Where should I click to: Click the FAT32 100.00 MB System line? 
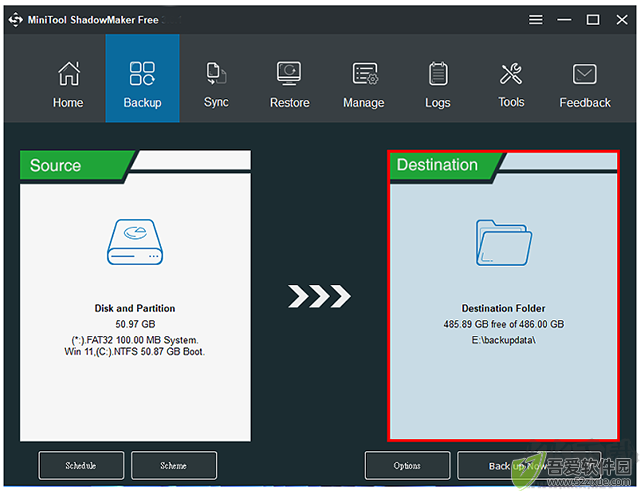coord(135,340)
